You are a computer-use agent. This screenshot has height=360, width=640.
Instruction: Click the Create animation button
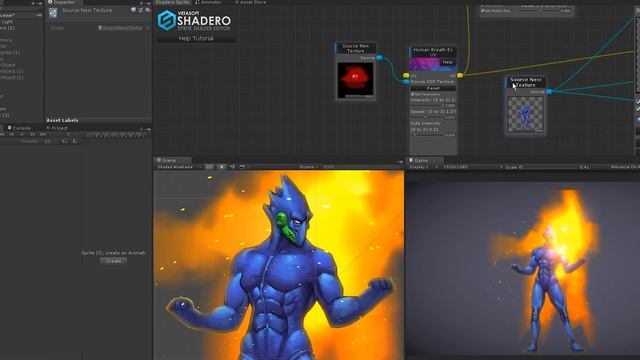click(113, 261)
